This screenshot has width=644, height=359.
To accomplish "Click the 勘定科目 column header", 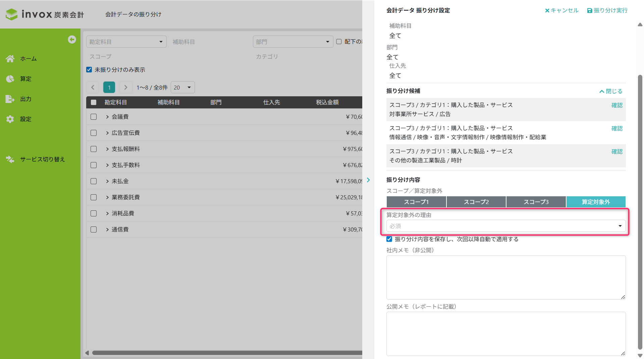I will tap(116, 102).
